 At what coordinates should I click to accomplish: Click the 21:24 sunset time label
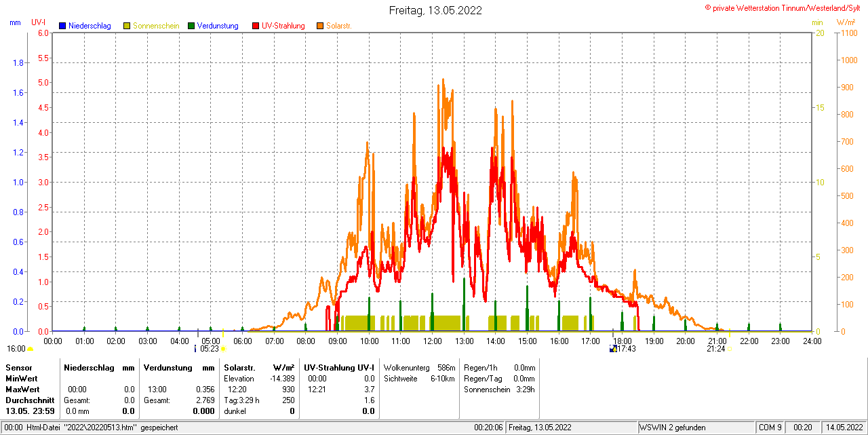point(716,349)
